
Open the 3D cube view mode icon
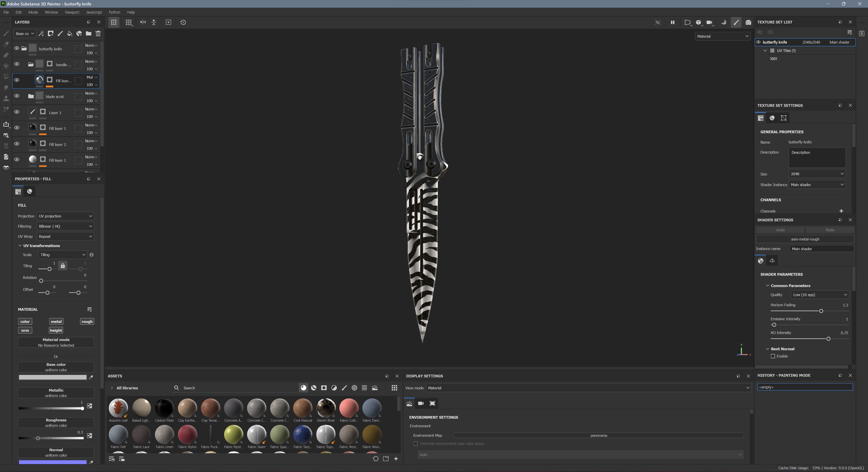[698, 22]
